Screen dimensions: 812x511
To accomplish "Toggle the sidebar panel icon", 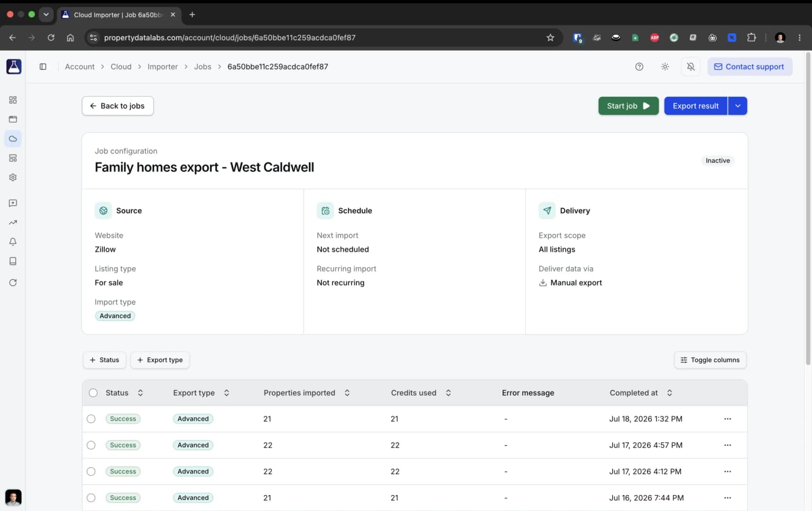I will pyautogui.click(x=43, y=67).
